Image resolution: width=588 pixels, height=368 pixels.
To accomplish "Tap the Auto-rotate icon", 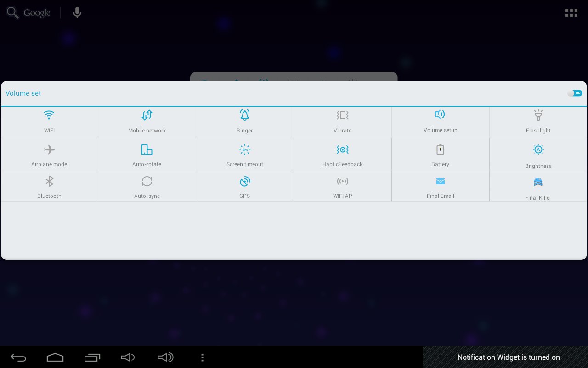I will (147, 149).
